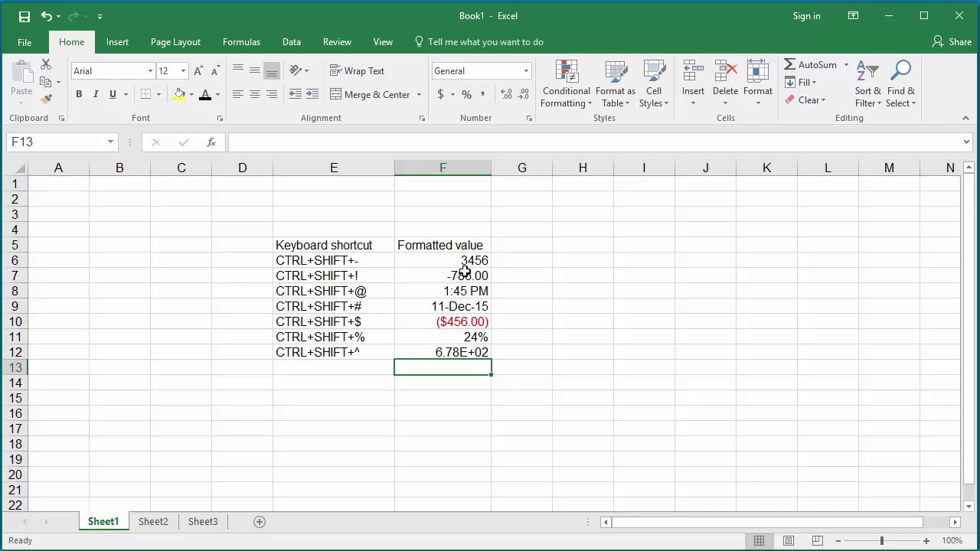Click the Format Painter brush icon

pos(47,99)
